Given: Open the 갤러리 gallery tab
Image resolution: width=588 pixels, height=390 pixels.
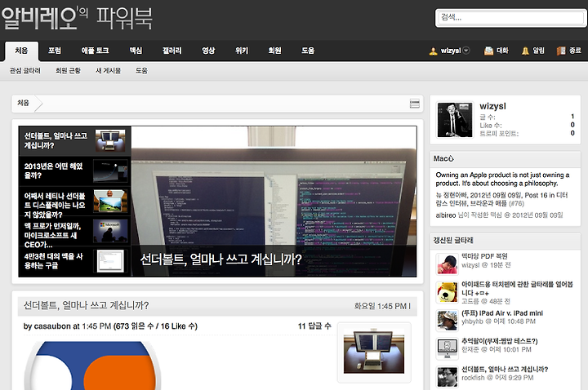Looking at the screenshot, I should tap(171, 51).
